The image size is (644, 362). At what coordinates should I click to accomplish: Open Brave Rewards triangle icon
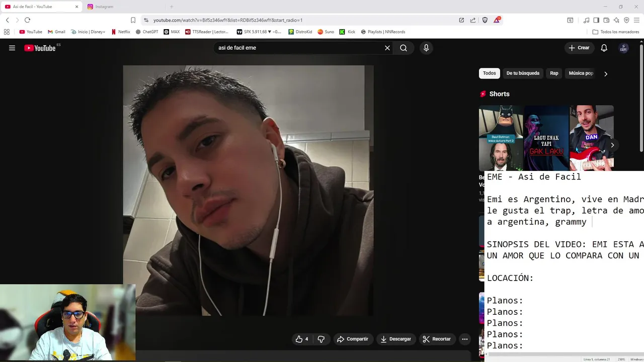497,20
